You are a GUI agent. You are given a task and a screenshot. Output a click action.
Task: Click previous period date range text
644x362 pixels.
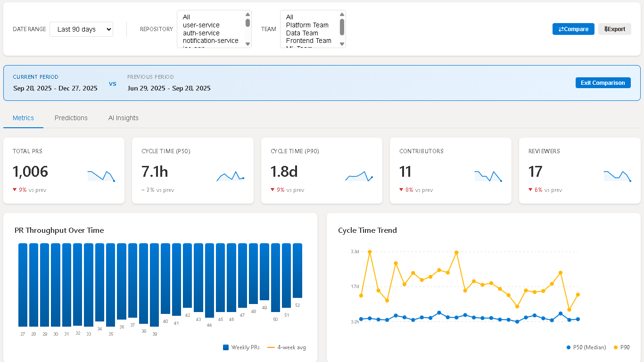[x=169, y=88]
